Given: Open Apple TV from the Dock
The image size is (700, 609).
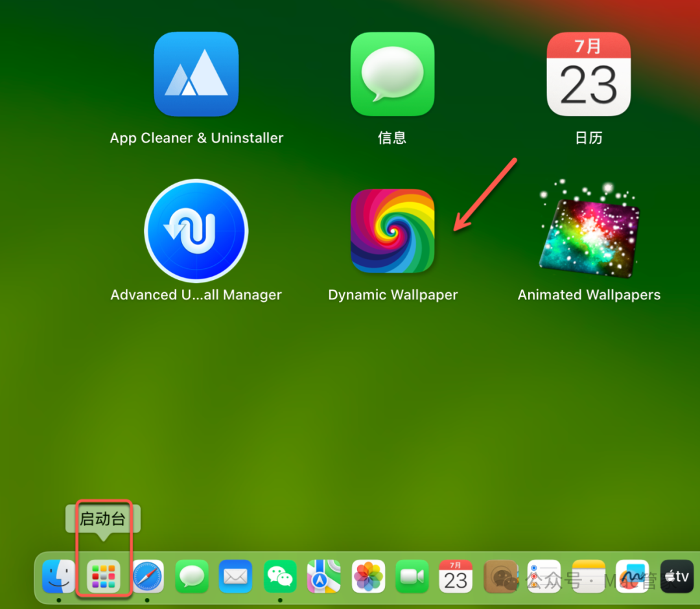Looking at the screenshot, I should coord(677,576).
